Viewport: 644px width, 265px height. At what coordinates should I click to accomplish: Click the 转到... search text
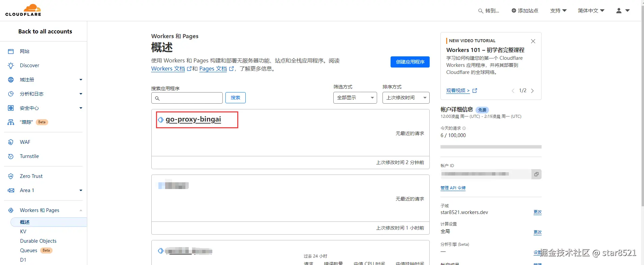pos(492,11)
